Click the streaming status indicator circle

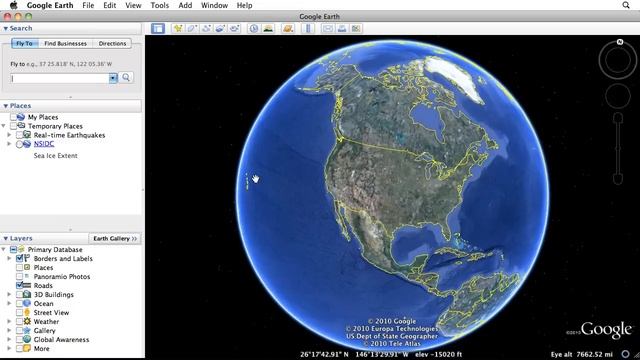[x=625, y=354]
